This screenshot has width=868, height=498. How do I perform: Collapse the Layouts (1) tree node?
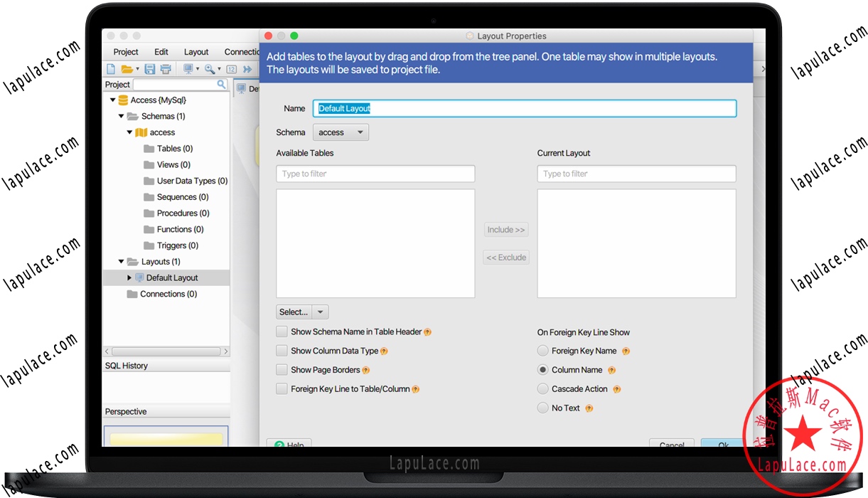122,262
